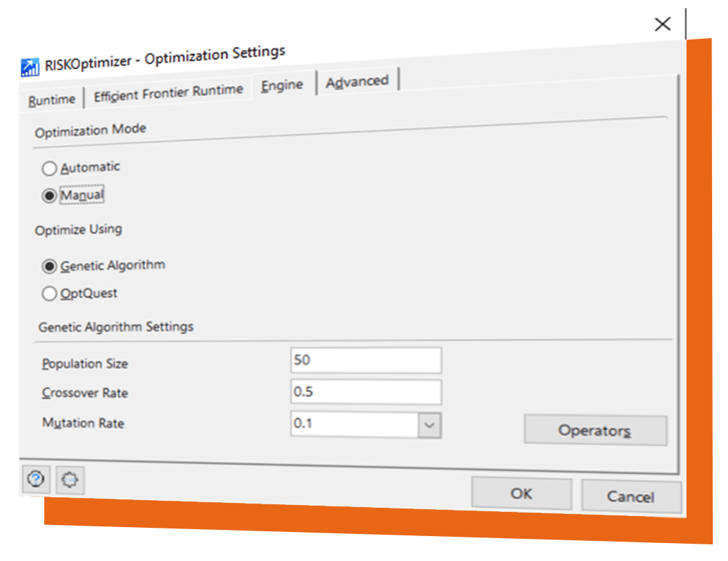Open the Efficient Frontier Runtime tab

pos(168,93)
